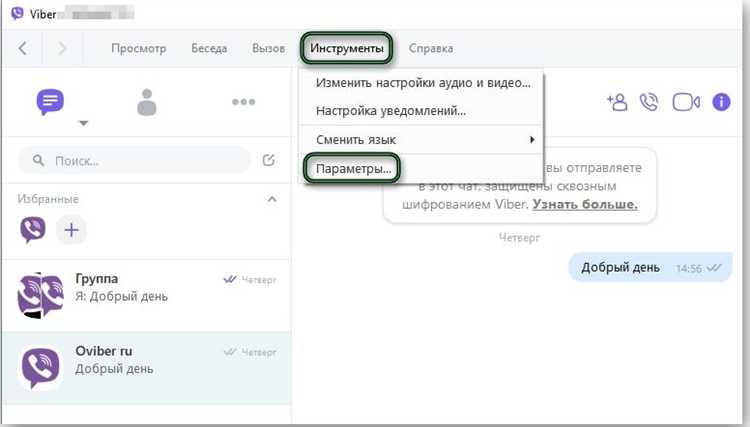Screen dimensions: 750x427
Task: Select Изменить настройки аудио и видео
Action: pyautogui.click(x=421, y=83)
